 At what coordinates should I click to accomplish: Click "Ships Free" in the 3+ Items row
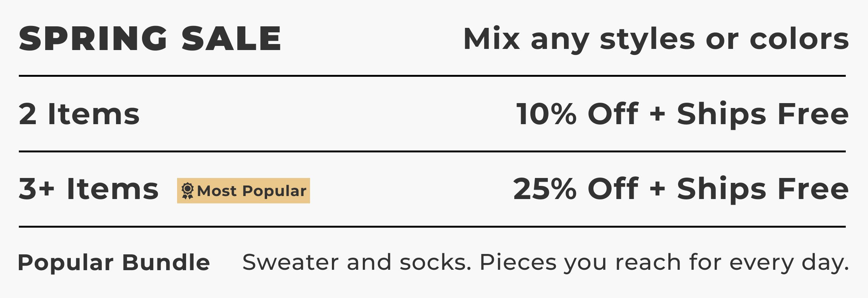pos(763,189)
